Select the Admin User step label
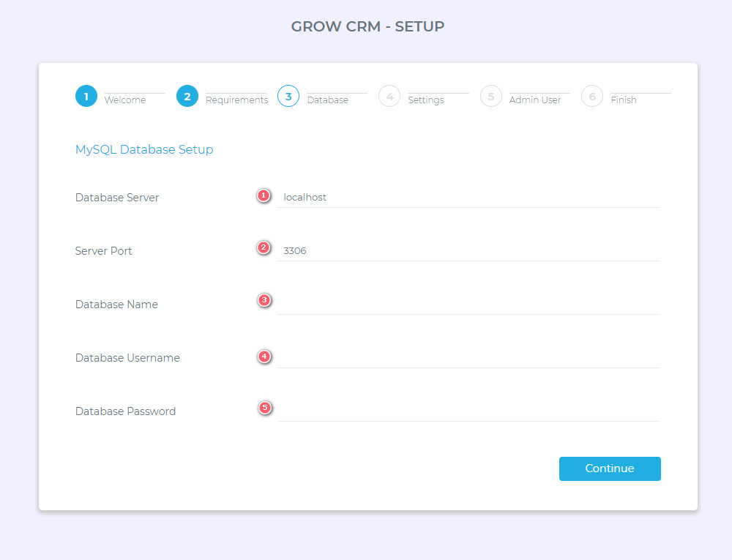 tap(535, 100)
